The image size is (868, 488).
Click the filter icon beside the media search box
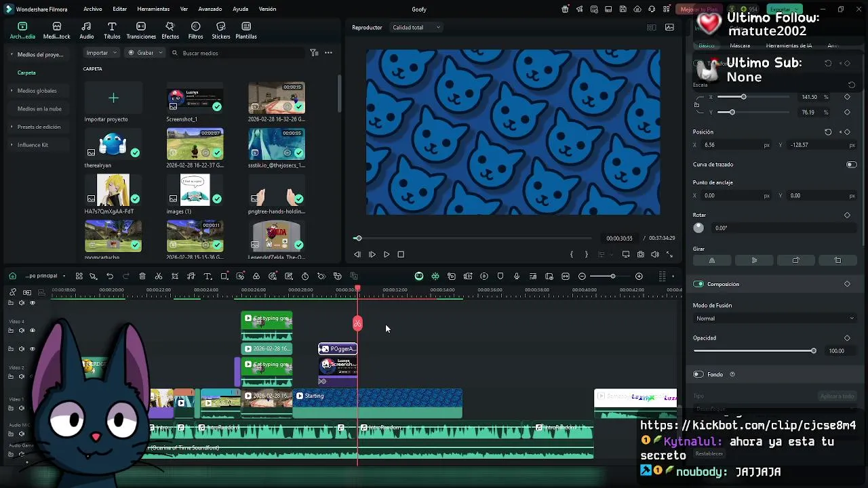click(x=314, y=53)
